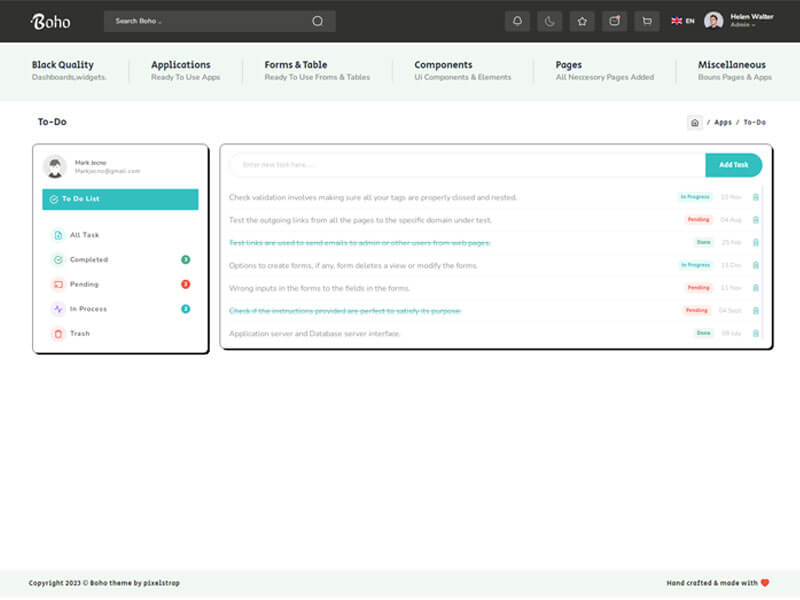800x600 pixels.
Task: Toggle dark mode moon icon
Action: tap(549, 21)
